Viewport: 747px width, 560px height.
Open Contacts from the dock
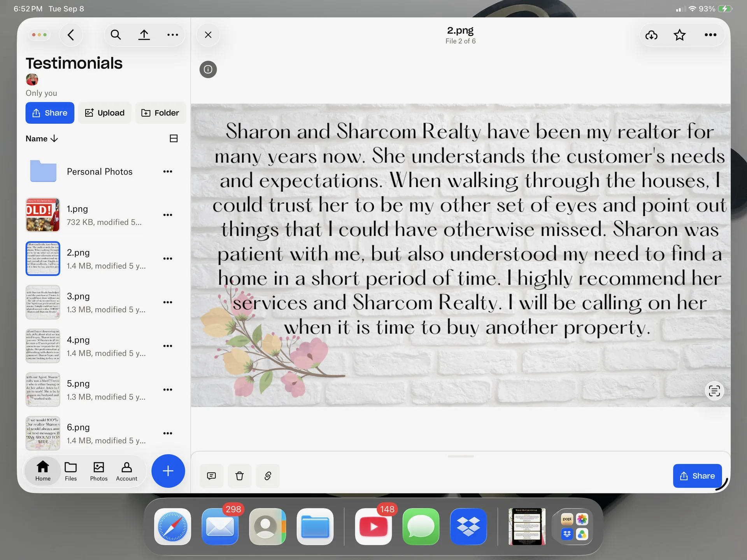268,527
